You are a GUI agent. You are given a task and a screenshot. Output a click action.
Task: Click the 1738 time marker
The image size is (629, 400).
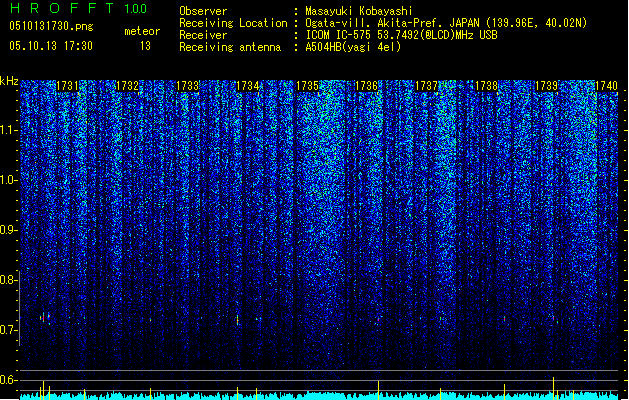pyautogui.click(x=486, y=86)
